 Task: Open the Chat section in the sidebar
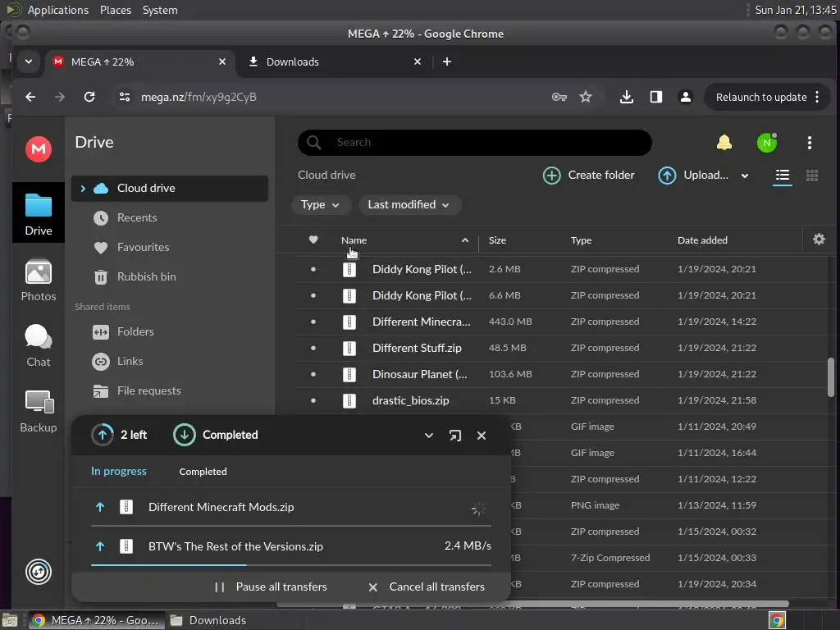[38, 346]
